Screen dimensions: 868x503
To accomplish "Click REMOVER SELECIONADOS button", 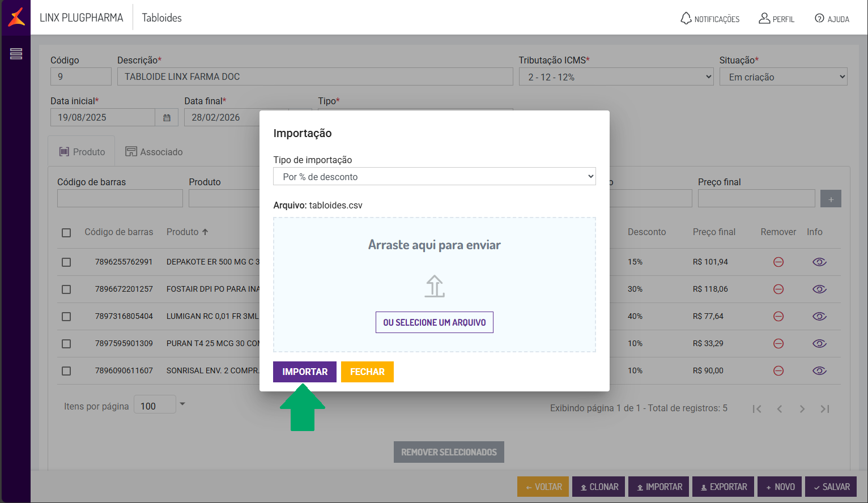I will point(449,452).
